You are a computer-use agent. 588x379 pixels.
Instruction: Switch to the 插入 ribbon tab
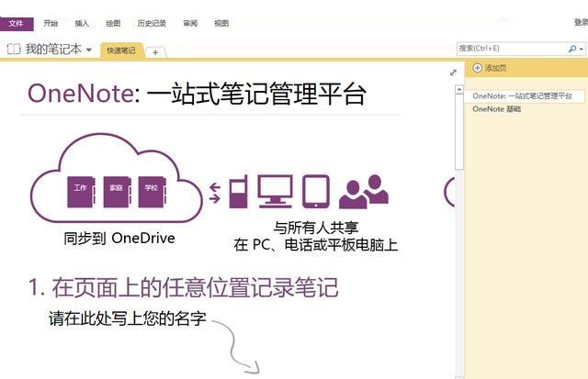(82, 24)
